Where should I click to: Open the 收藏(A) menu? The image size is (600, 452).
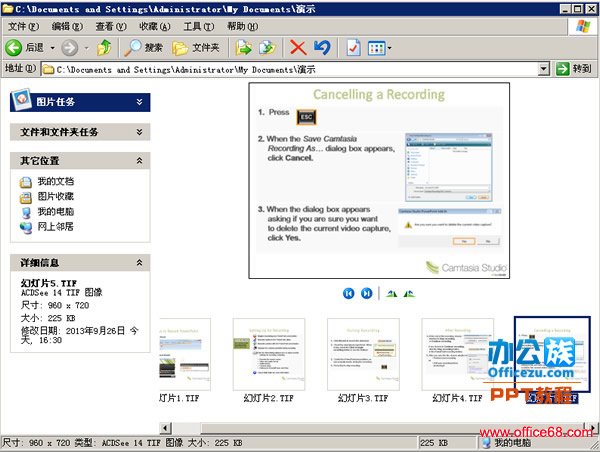[155, 26]
